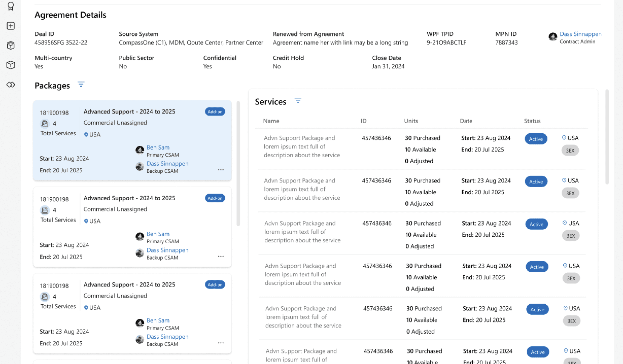Click the Services filter icon
Screen dimensions: 623x364
298,100
